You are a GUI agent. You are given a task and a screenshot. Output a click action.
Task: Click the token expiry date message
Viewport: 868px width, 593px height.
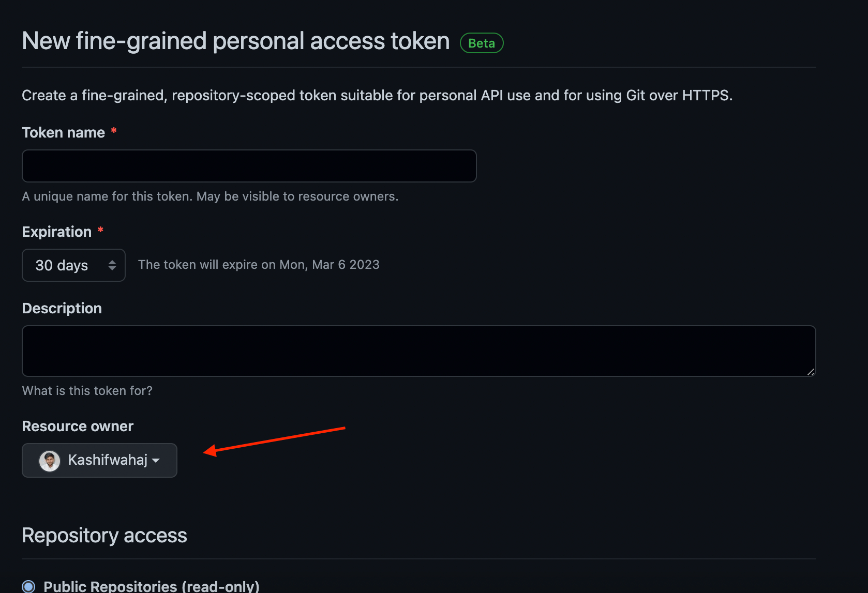tap(259, 265)
